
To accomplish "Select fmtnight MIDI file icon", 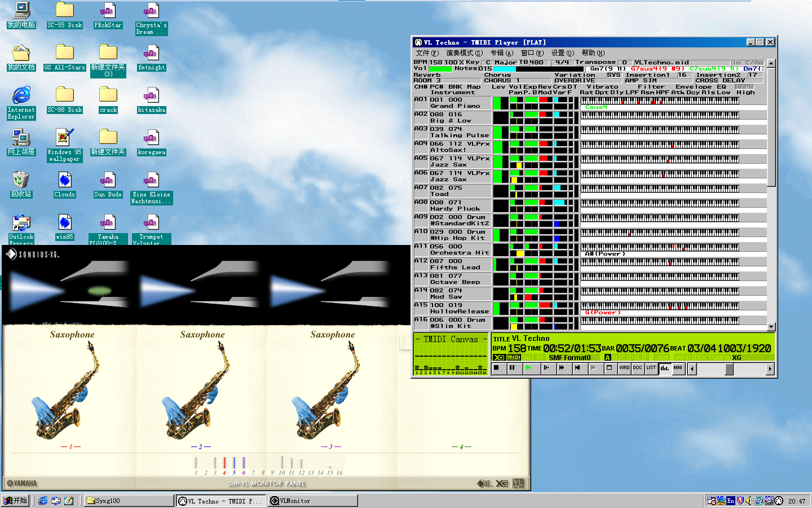I will [152, 58].
